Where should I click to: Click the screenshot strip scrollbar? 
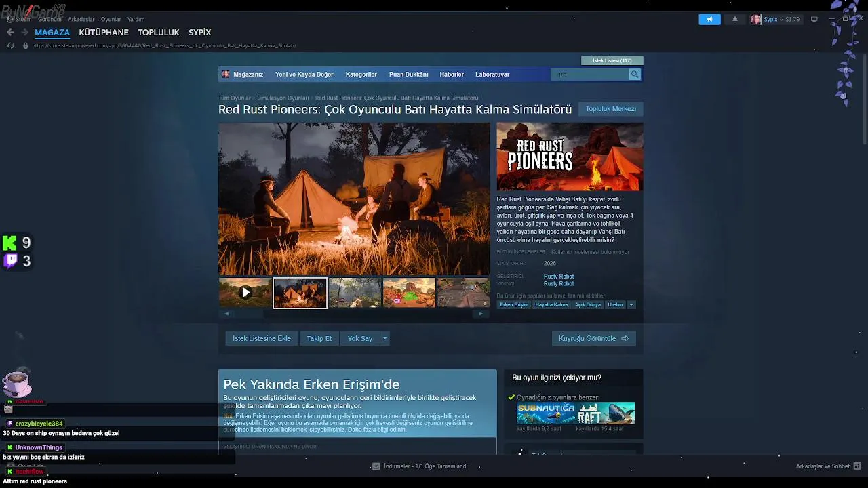click(353, 314)
